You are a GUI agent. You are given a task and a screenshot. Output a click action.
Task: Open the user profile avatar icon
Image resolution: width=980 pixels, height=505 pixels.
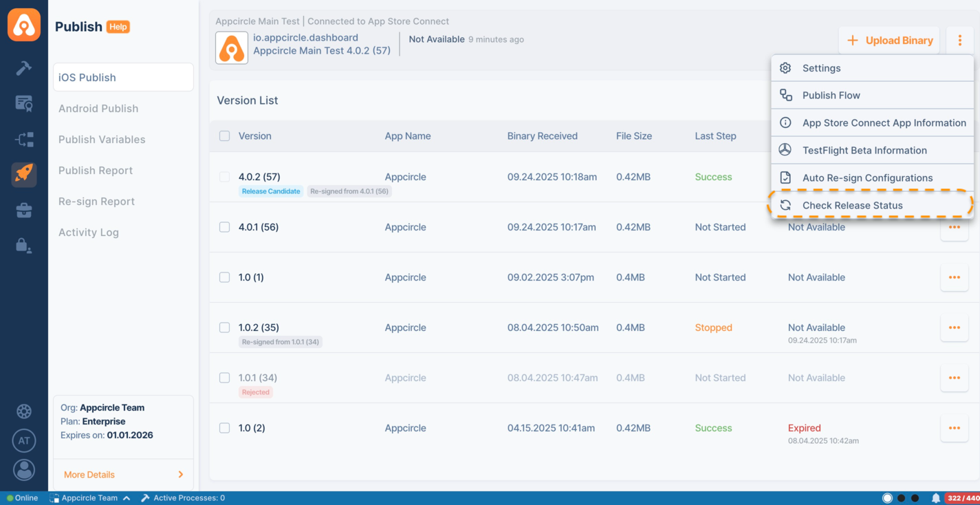[24, 470]
